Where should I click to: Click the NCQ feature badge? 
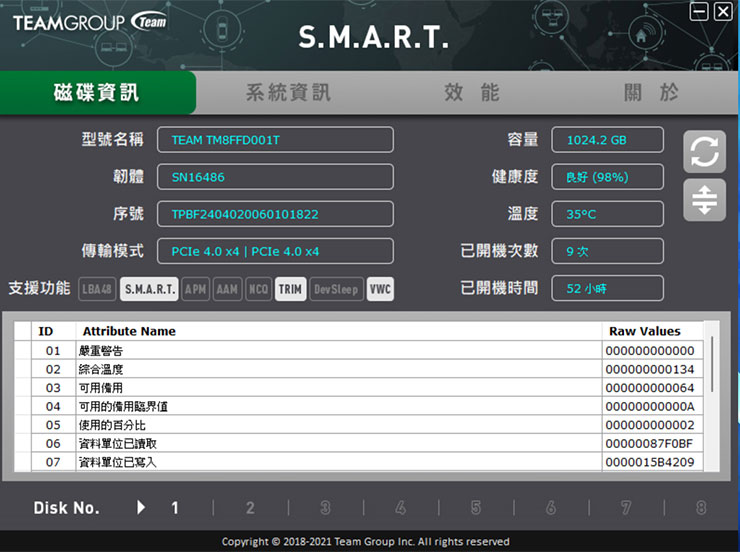click(259, 289)
